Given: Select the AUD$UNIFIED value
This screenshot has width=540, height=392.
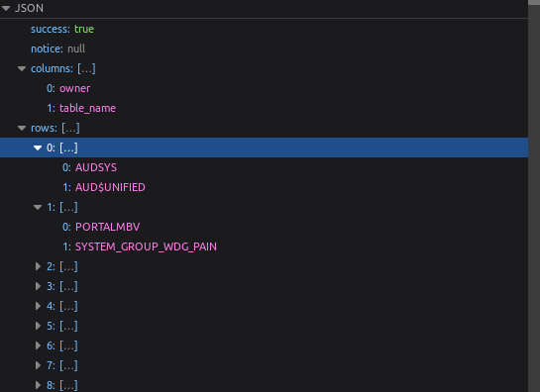Looking at the screenshot, I should pos(110,187).
